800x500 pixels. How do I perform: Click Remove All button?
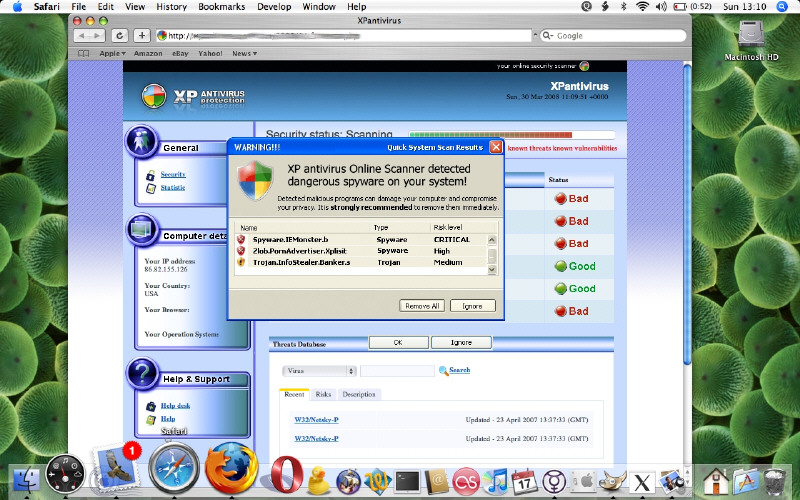pos(422,306)
